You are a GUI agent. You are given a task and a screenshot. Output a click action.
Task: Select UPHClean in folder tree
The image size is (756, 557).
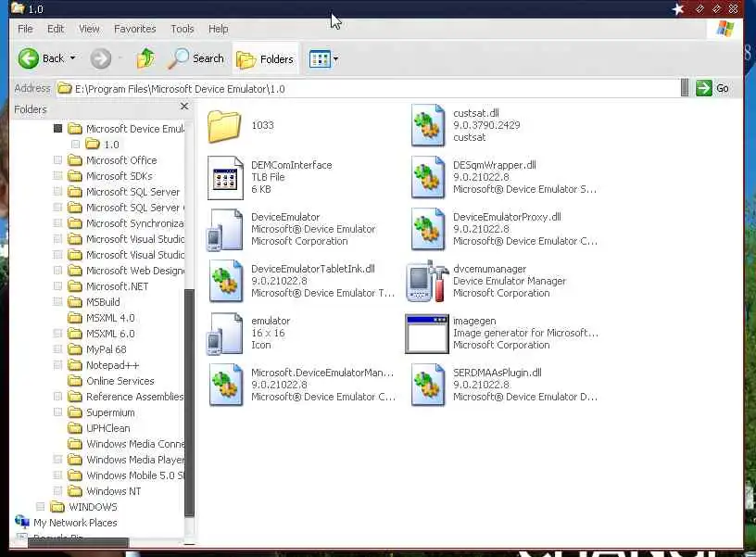tap(108, 428)
